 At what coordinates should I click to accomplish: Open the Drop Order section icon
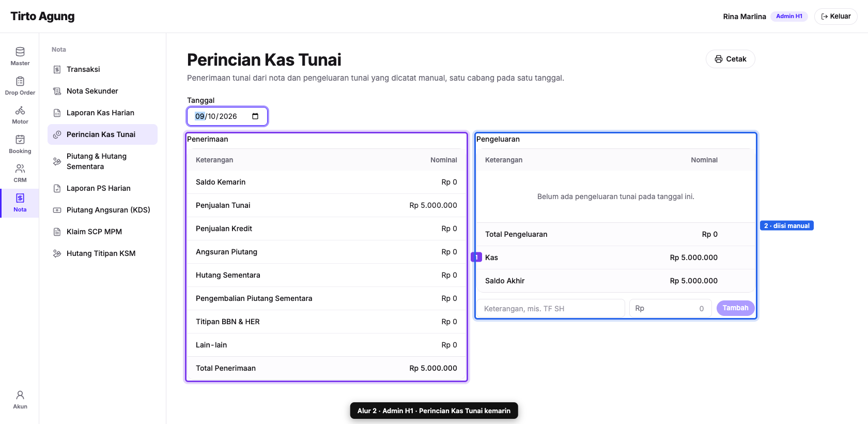tap(20, 81)
